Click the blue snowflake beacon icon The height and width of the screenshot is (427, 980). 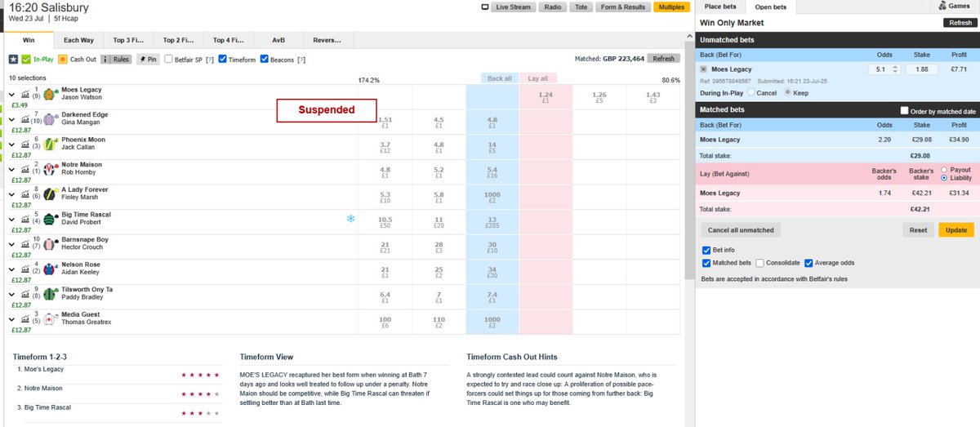351,219
